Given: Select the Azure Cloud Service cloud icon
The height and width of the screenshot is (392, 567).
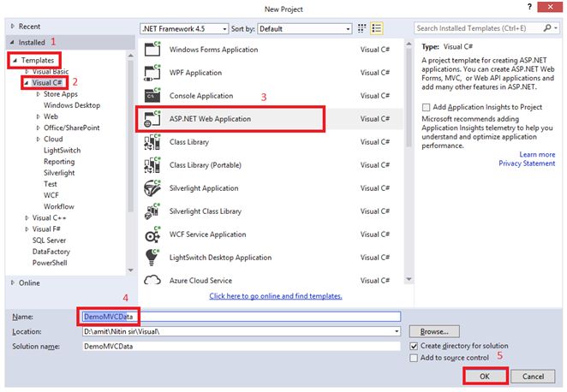Looking at the screenshot, I should click(x=152, y=280).
